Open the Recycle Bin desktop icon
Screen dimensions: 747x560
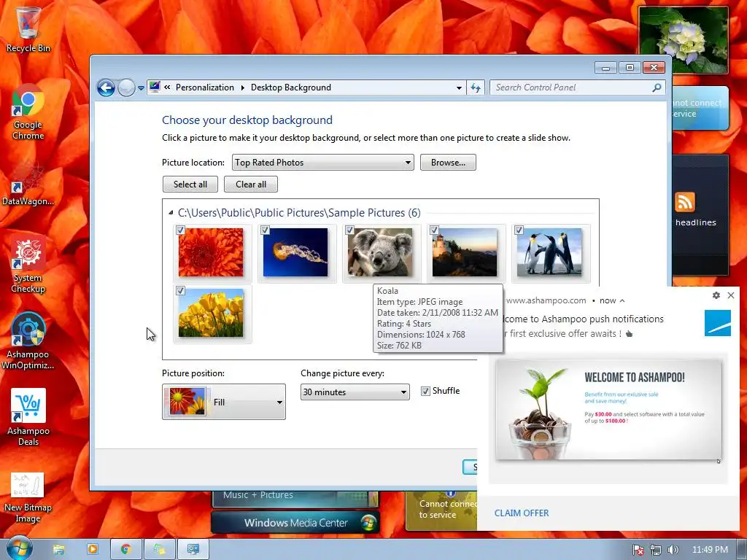click(28, 29)
